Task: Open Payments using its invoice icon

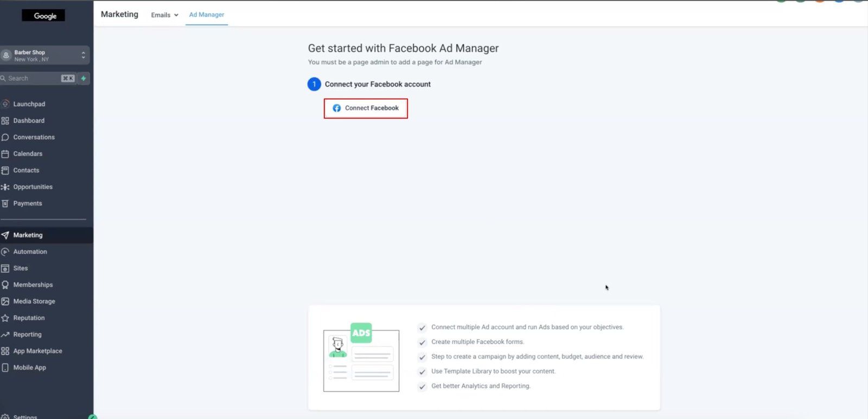Action: tap(5, 204)
